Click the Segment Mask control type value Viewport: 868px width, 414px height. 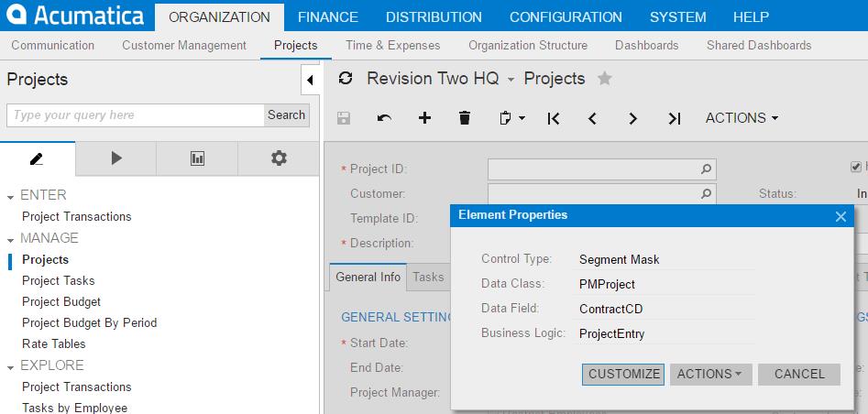[x=620, y=259]
